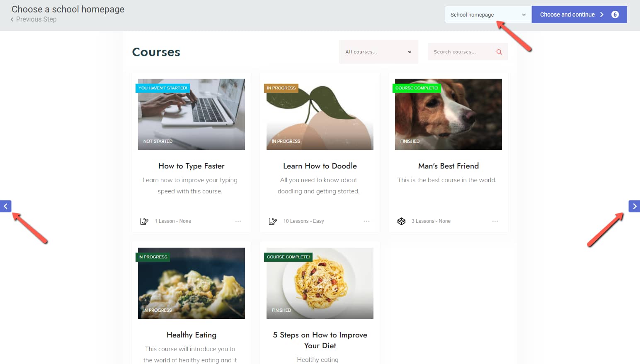Expand the All courses filter dropdown
The image size is (640, 364).
tap(378, 52)
